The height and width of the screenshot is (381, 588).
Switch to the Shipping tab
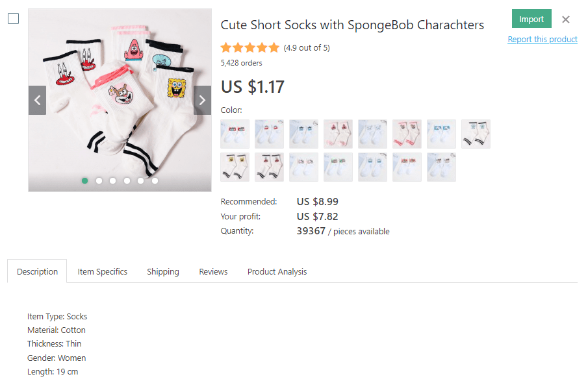coord(163,271)
